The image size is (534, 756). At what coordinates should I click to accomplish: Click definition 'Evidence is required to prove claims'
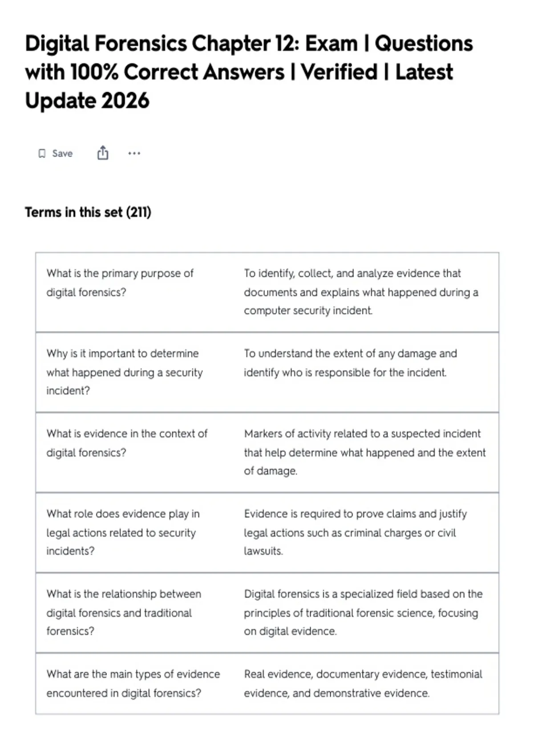point(355,532)
